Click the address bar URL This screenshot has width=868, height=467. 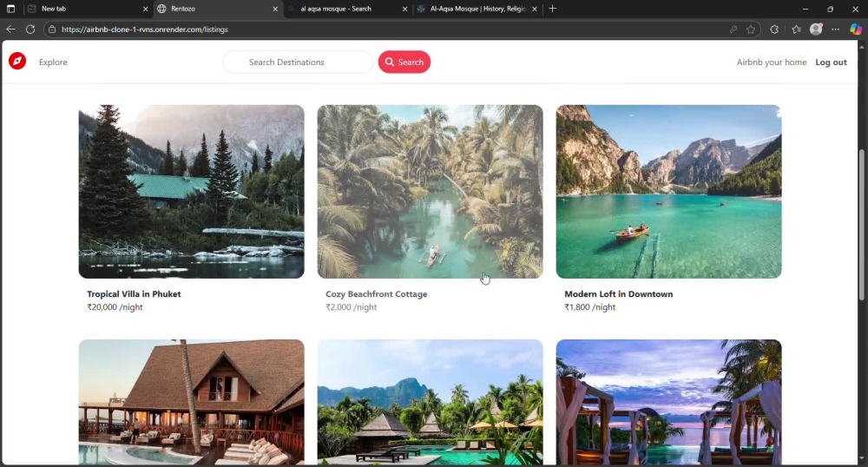145,30
